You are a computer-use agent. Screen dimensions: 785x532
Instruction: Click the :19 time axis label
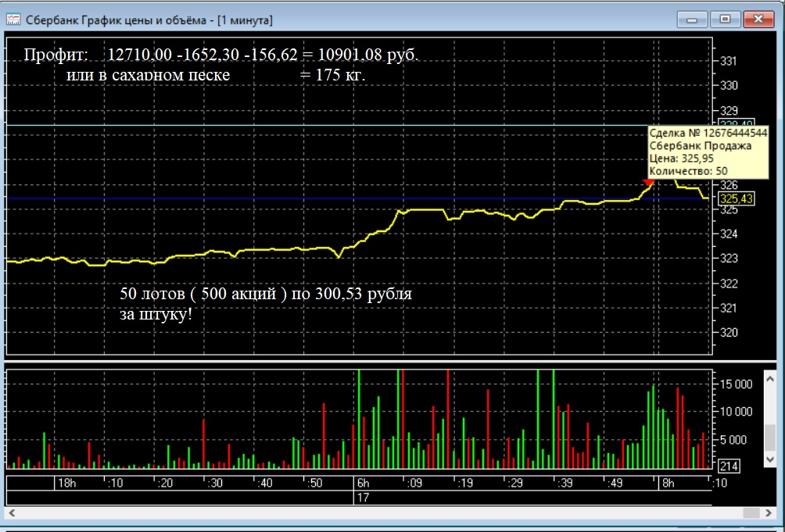pyautogui.click(x=465, y=484)
